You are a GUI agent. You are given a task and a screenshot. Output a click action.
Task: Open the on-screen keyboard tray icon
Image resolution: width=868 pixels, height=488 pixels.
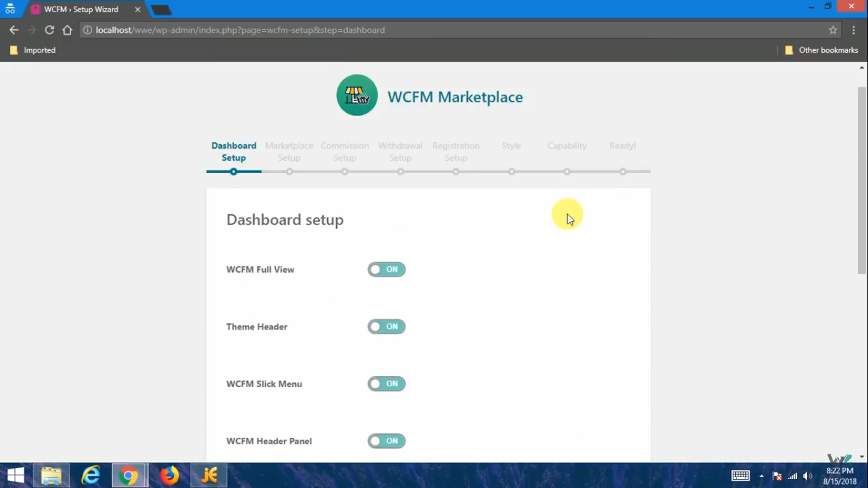(x=740, y=476)
